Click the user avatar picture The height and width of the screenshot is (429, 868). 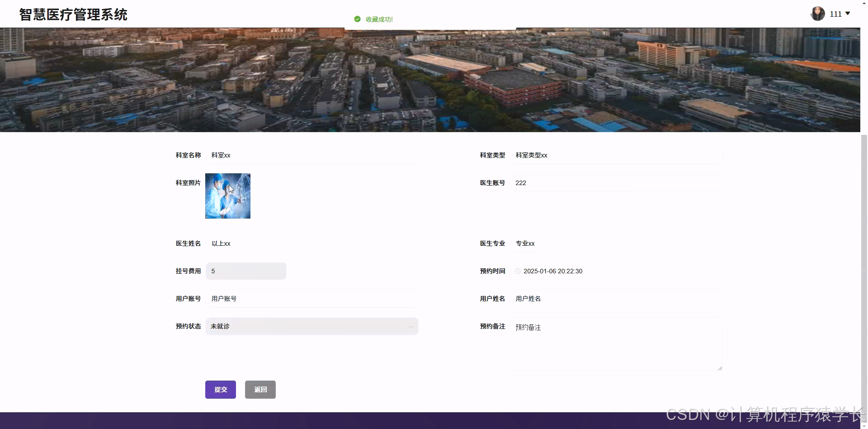[818, 14]
